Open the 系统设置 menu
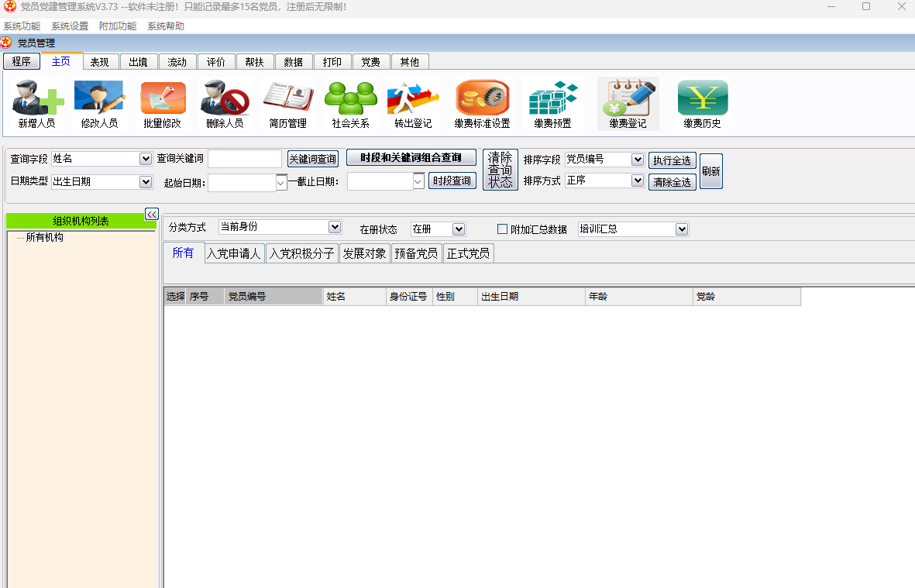915x588 pixels. 70,26
